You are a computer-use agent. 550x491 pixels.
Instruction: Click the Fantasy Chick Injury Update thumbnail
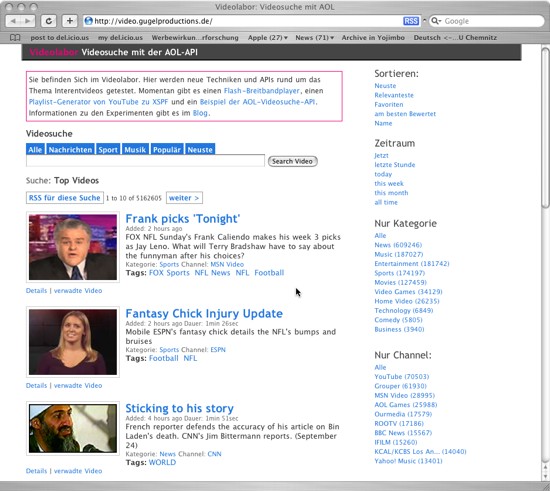pyautogui.click(x=73, y=342)
